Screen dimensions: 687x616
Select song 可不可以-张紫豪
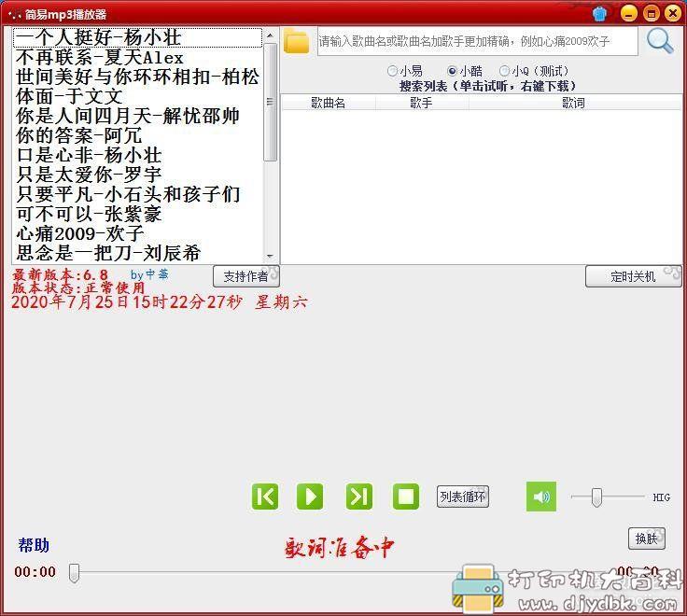[x=137, y=214]
